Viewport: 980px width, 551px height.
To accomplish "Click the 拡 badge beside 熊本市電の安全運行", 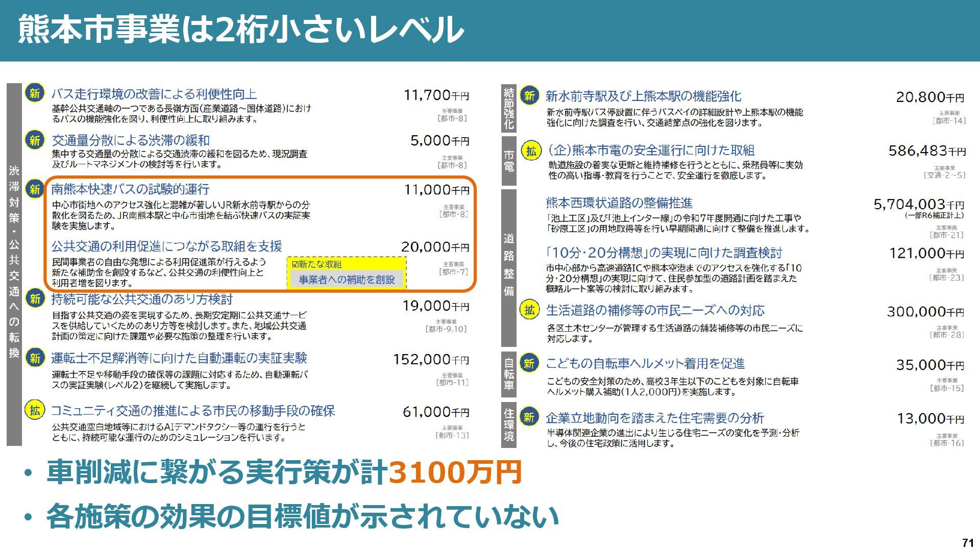I will point(531,151).
